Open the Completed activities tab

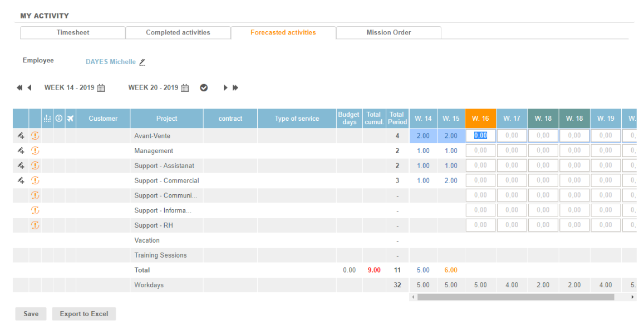178,33
